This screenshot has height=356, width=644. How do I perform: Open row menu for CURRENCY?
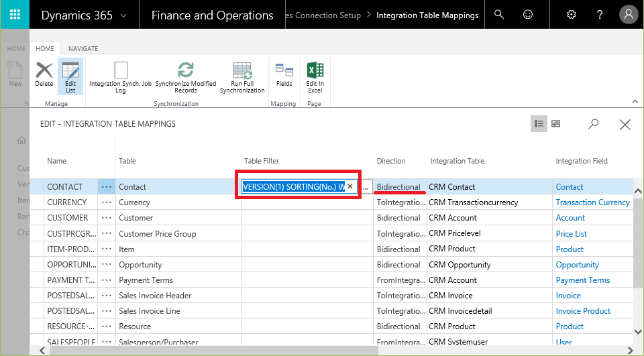(x=107, y=202)
